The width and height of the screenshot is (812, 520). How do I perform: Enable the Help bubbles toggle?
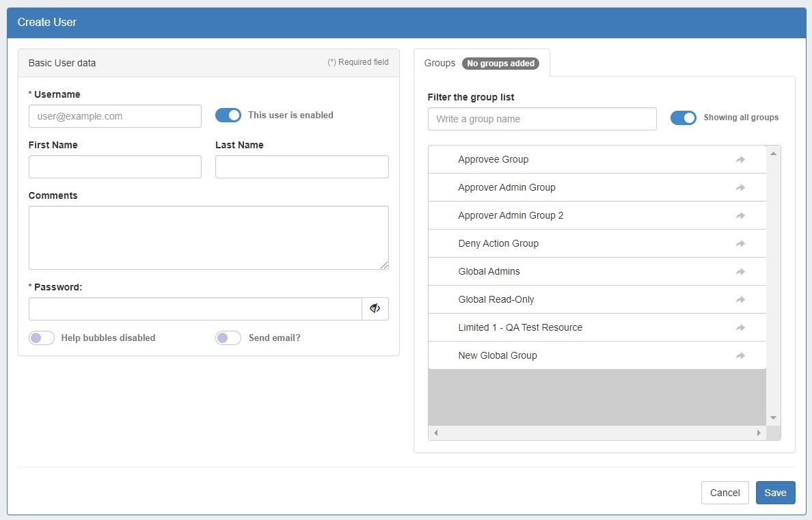42,338
